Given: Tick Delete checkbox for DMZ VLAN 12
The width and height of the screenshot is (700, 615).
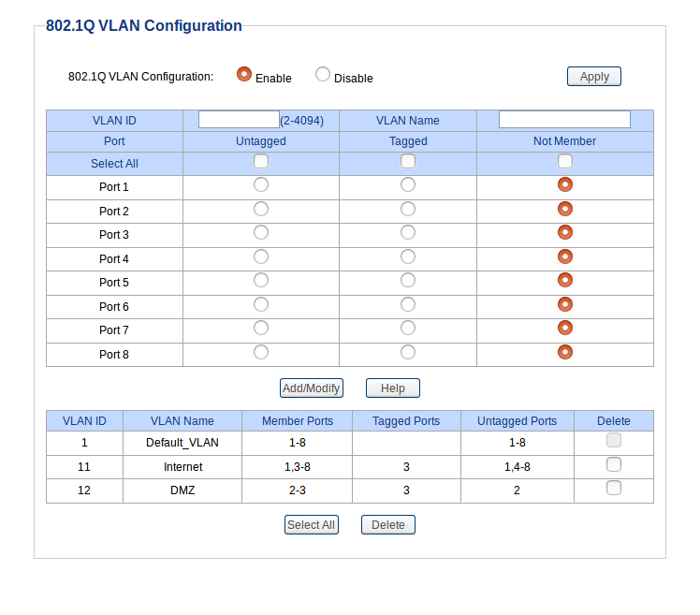Looking at the screenshot, I should [x=613, y=488].
